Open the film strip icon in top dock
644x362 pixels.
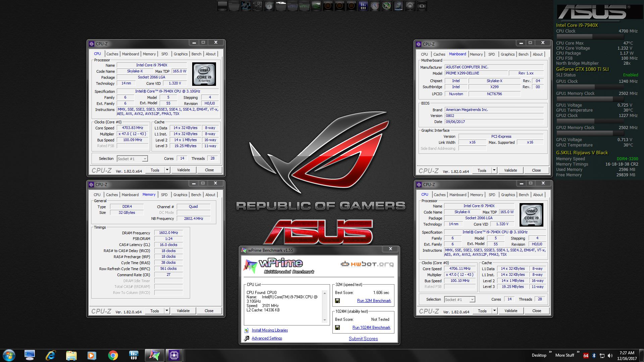[316, 6]
